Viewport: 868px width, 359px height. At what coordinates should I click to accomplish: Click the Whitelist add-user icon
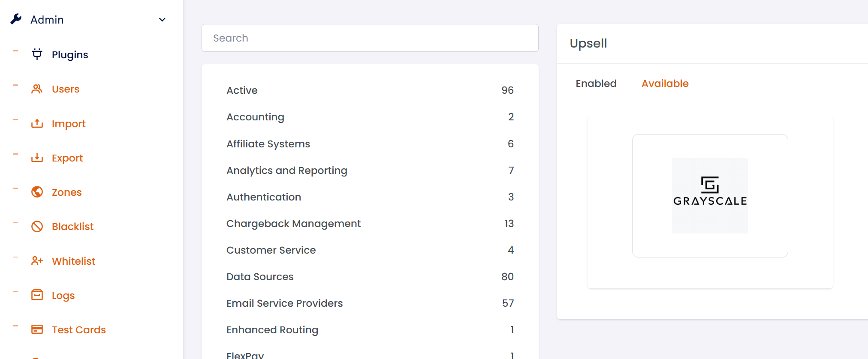coord(37,261)
